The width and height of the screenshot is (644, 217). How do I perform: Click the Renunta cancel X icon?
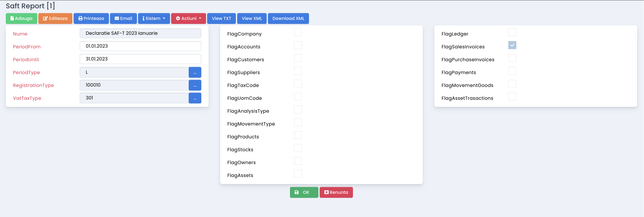(x=327, y=192)
